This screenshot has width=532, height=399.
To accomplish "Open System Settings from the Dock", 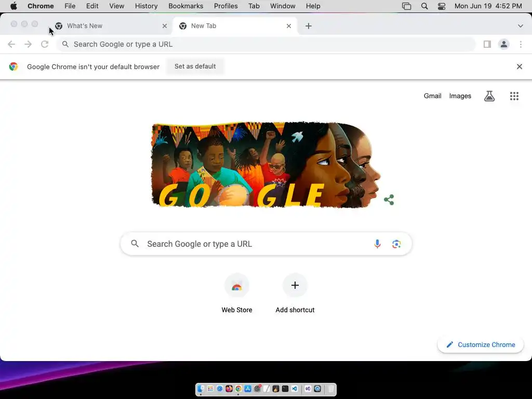I will [258, 389].
